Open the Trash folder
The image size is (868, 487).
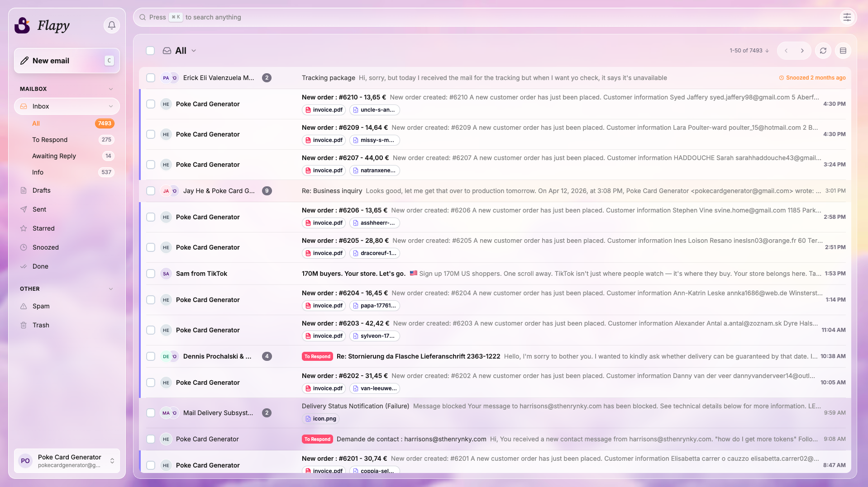pos(41,325)
